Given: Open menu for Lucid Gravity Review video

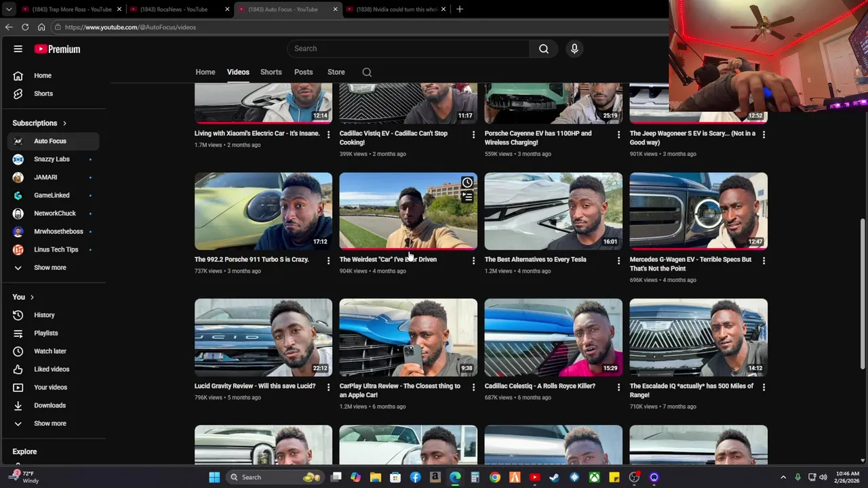Looking at the screenshot, I should [x=328, y=387].
